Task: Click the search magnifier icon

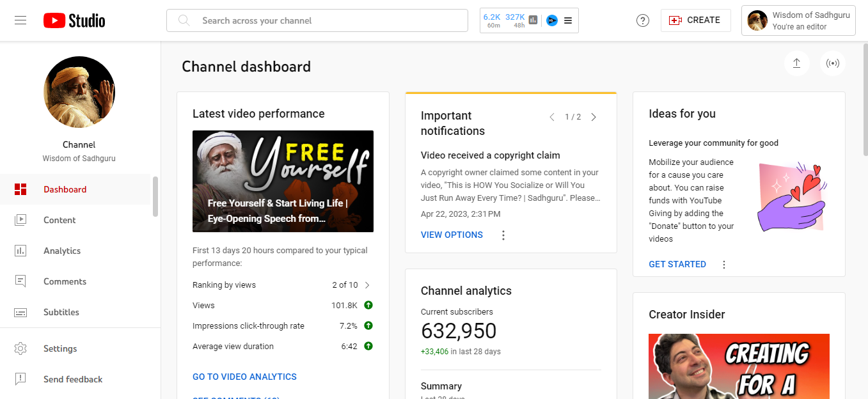Action: point(184,20)
